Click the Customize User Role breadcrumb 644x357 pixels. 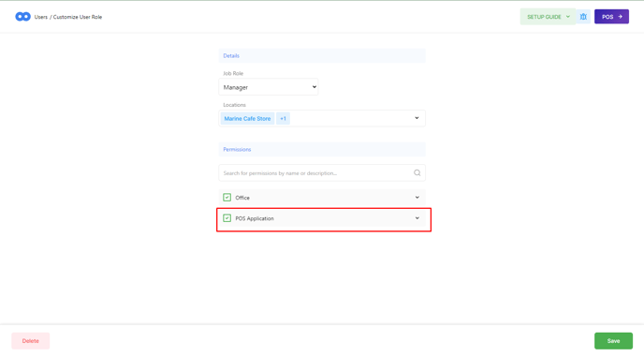(78, 17)
